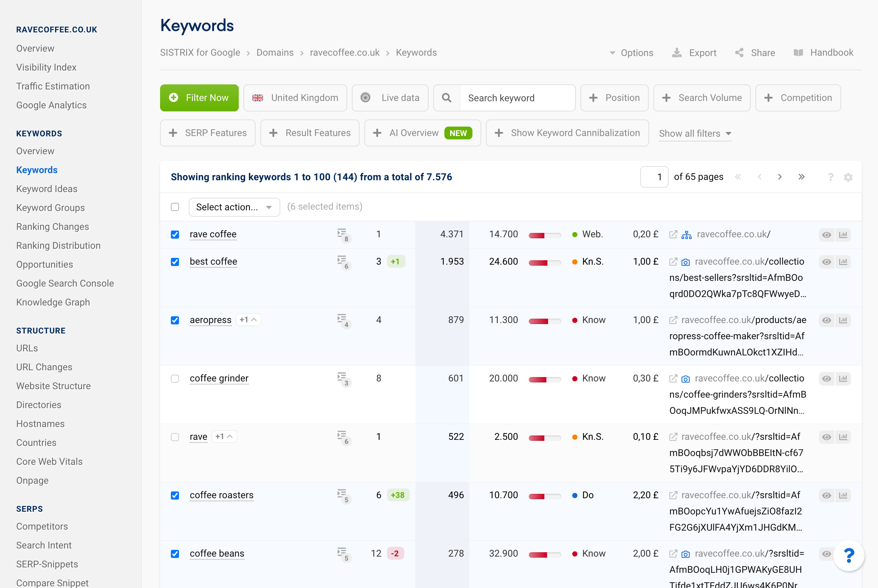Screen dimensions: 878x588
Task: Show ranking history chart for rave keyword
Action: click(843, 437)
